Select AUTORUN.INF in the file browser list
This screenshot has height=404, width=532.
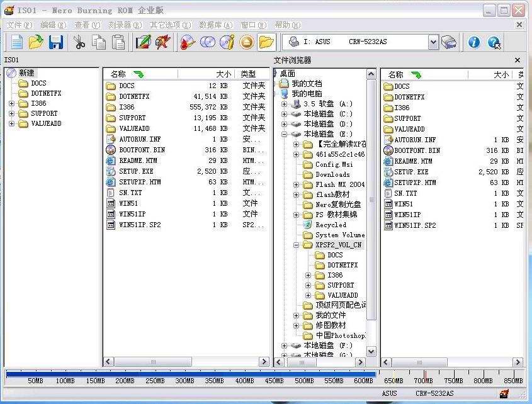point(415,140)
